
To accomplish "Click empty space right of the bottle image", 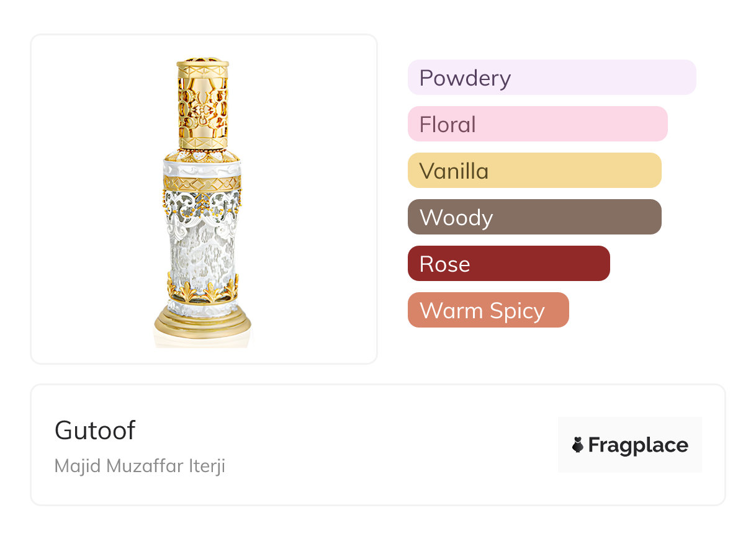I will 317,199.
